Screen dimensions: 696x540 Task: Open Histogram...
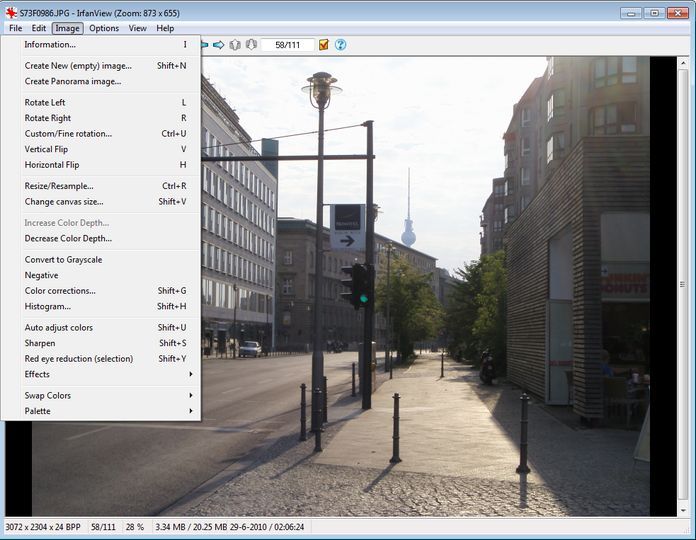point(106,306)
